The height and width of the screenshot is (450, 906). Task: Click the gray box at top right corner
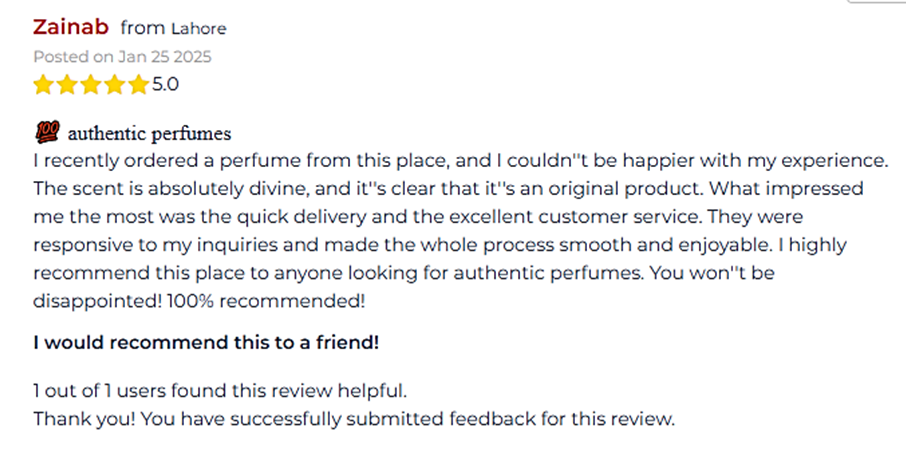[x=878, y=2]
